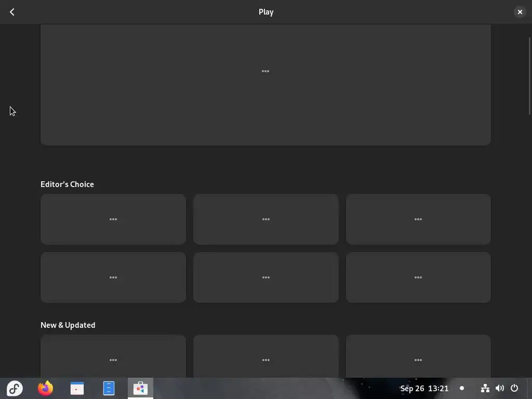Viewport: 532px width, 399px height.
Task: Open middle Editor's Choice card, top row
Action: tap(265, 219)
